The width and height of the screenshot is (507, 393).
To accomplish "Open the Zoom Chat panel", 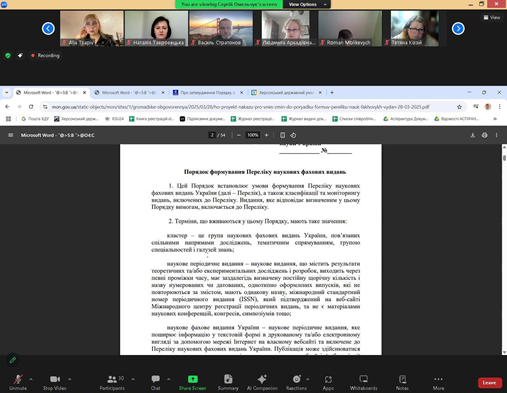I will pos(155,382).
